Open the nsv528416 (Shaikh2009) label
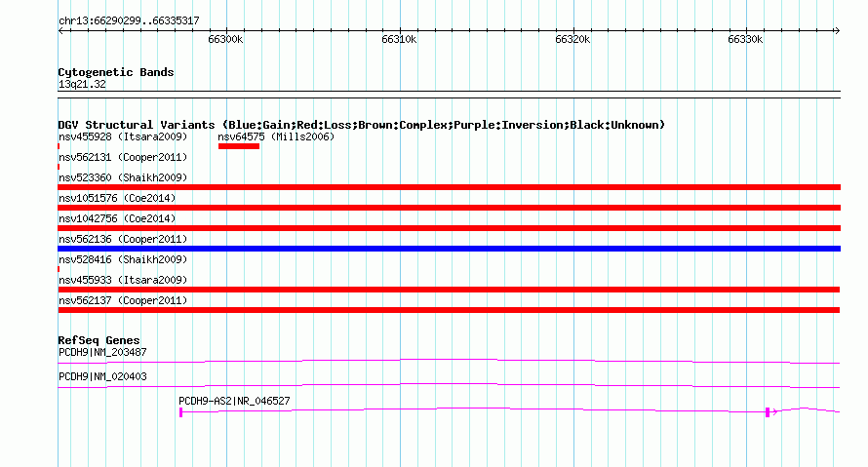This screenshot has height=467, width=868. (123, 259)
